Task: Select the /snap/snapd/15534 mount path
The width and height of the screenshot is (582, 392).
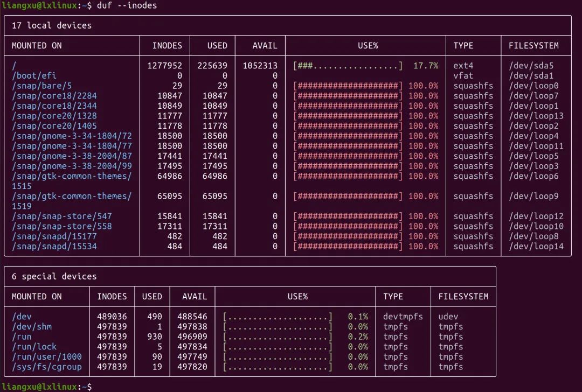Action: pos(54,246)
